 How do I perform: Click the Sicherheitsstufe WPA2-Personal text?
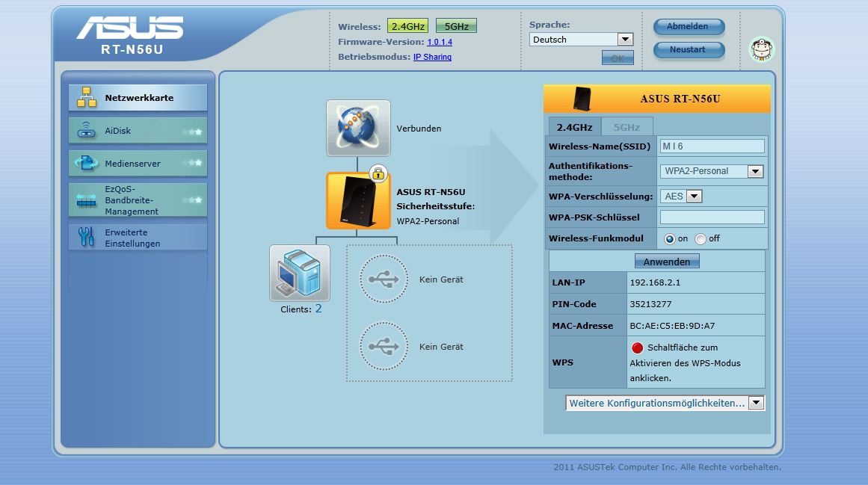(x=428, y=221)
